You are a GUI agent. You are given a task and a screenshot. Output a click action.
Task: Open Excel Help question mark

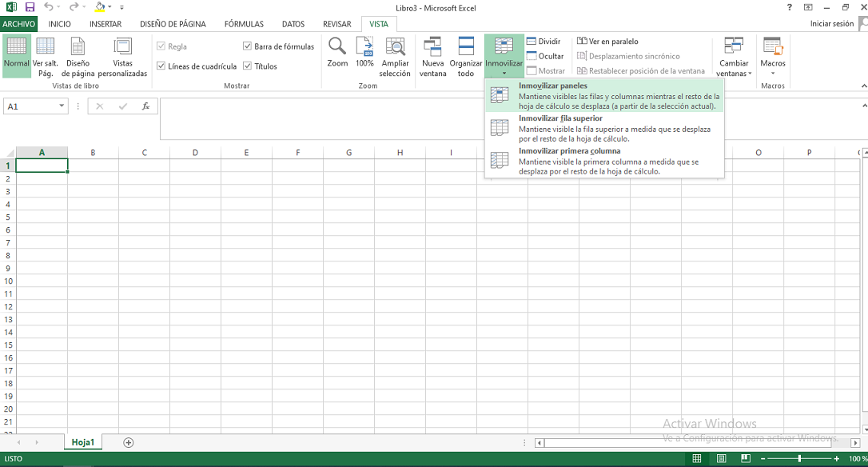(x=790, y=7)
